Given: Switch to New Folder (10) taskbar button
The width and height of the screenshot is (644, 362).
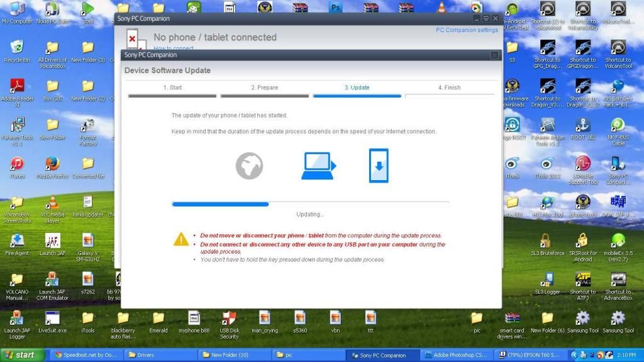Looking at the screenshot, I should coord(234,355).
